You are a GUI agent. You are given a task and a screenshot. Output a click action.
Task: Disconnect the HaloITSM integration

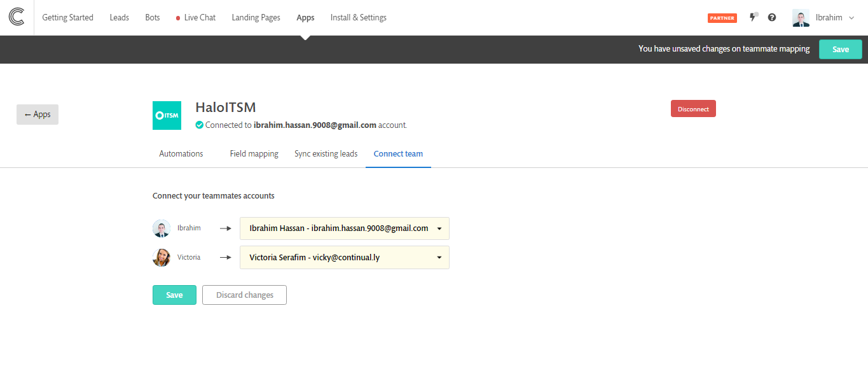(x=693, y=109)
